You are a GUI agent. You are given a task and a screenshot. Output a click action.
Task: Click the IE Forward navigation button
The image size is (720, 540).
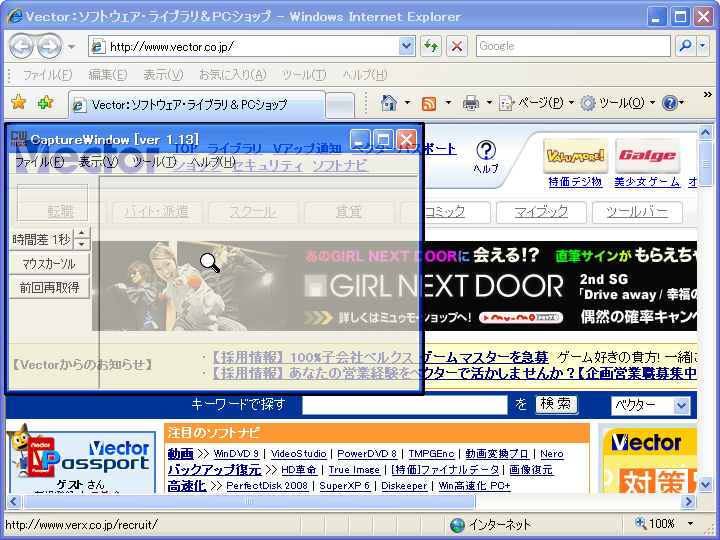point(49,46)
